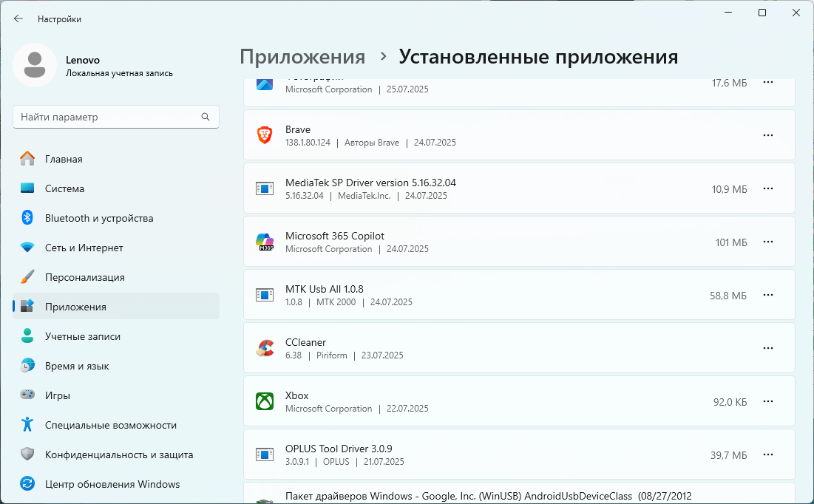Click the Google WinUSB driver package row
The image size is (814, 504).
[x=519, y=493]
